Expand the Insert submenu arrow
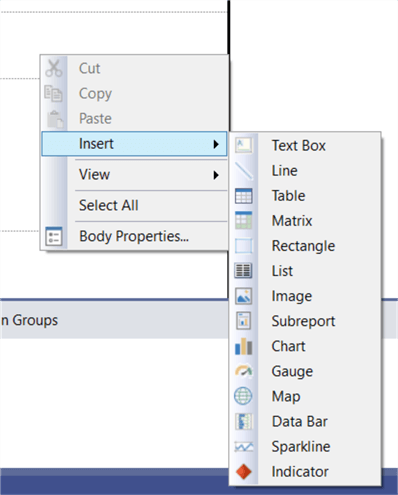Viewport: 398px width, 495px height. coord(216,144)
